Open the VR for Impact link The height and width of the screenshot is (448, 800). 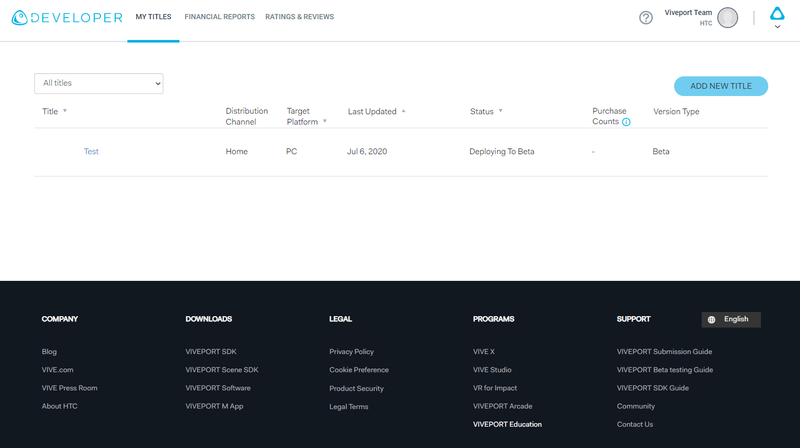coord(495,388)
